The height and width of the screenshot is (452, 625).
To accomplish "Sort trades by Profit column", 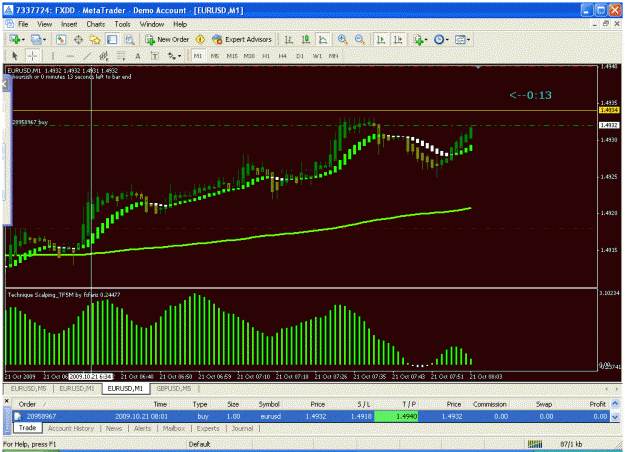I will (x=597, y=404).
